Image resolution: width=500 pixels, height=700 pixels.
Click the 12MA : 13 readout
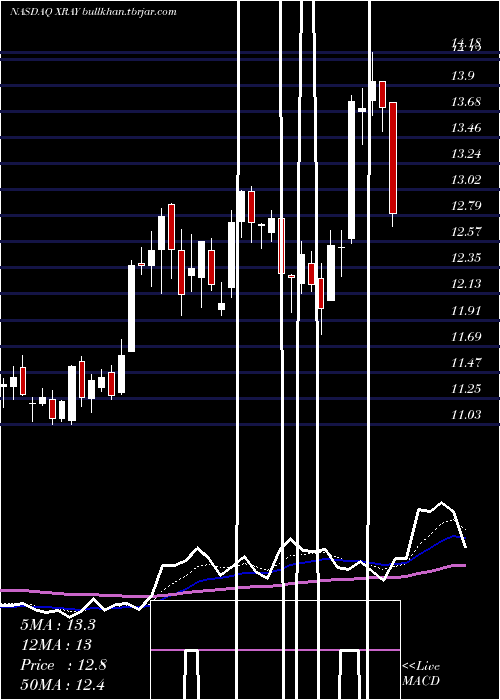56,645
